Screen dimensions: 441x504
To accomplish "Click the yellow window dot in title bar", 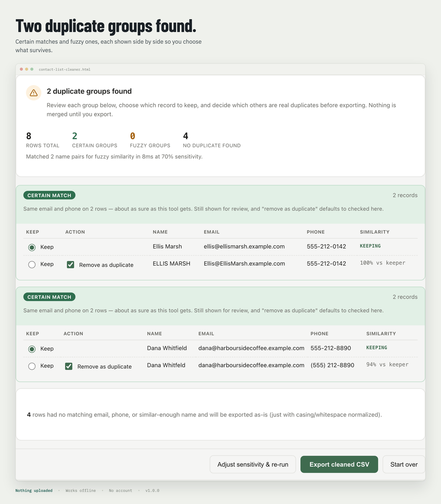I will coord(27,69).
